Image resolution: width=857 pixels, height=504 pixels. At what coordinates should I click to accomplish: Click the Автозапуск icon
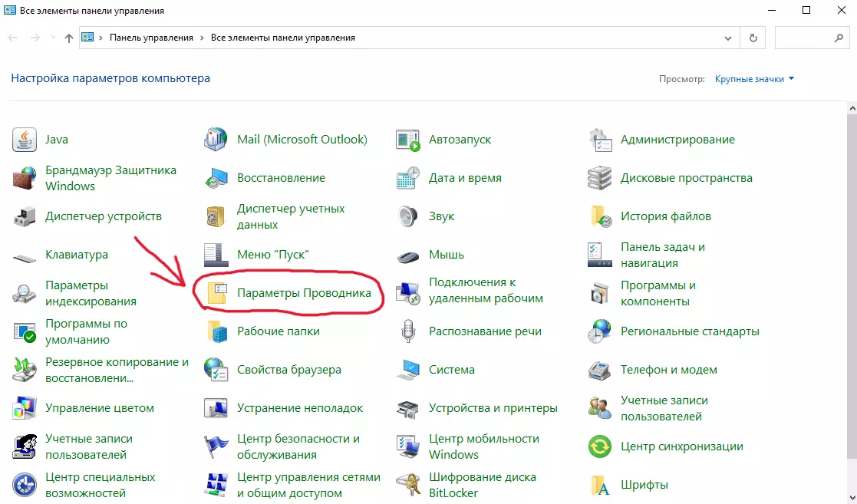click(x=407, y=140)
